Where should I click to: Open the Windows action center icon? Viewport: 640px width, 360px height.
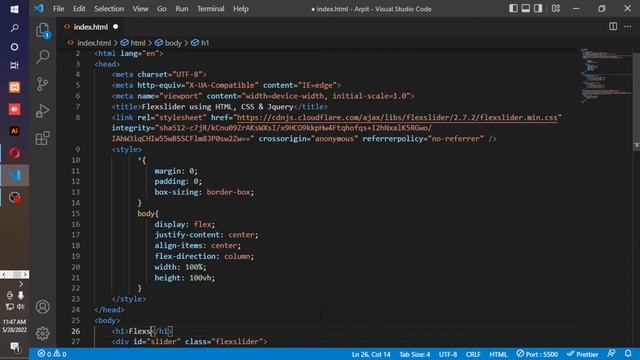click(15, 347)
